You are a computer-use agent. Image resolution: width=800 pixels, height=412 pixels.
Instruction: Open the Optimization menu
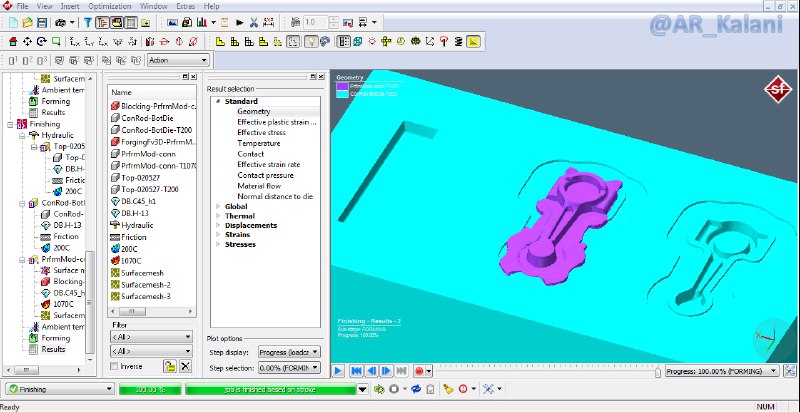[x=110, y=6]
